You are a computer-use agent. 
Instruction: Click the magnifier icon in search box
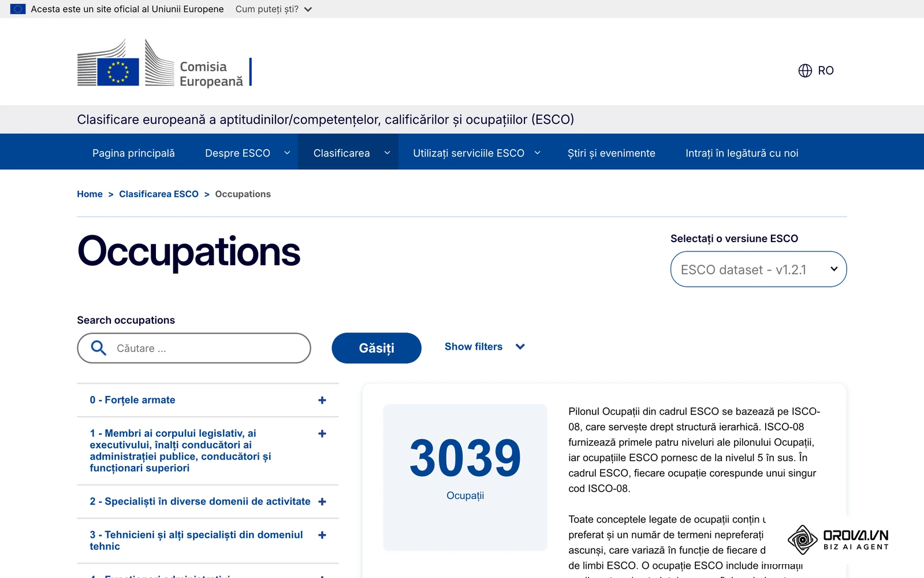point(99,348)
